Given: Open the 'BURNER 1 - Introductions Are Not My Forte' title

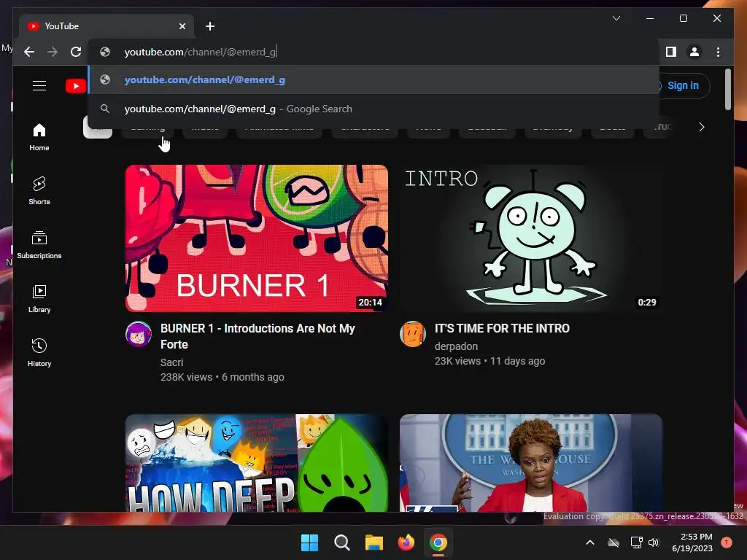Looking at the screenshot, I should point(258,336).
